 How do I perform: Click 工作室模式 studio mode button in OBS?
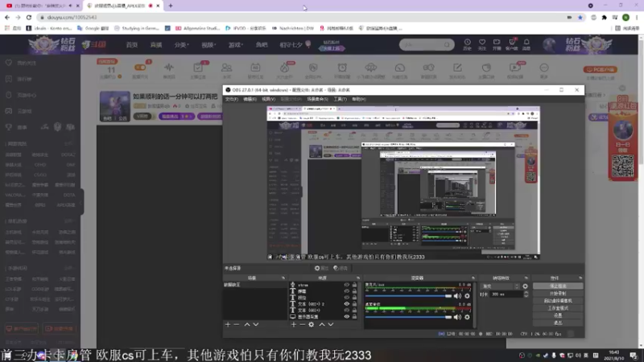558,308
